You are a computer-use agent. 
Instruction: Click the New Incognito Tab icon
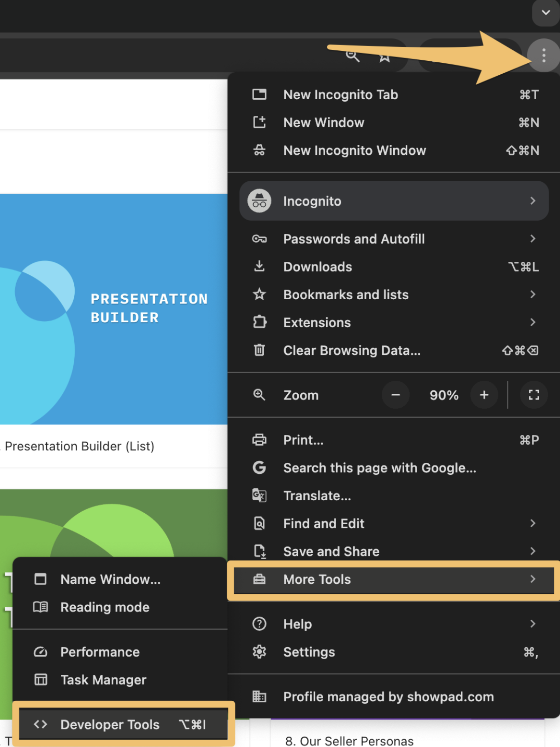[259, 95]
